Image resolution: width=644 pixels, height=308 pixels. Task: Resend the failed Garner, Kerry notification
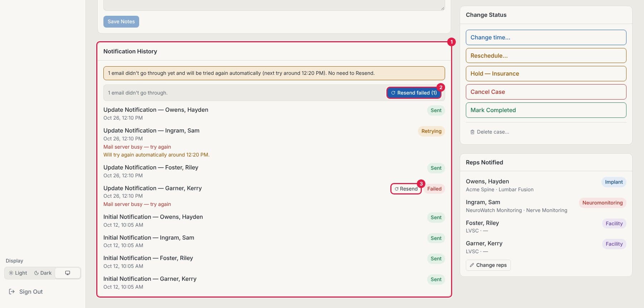(406, 189)
